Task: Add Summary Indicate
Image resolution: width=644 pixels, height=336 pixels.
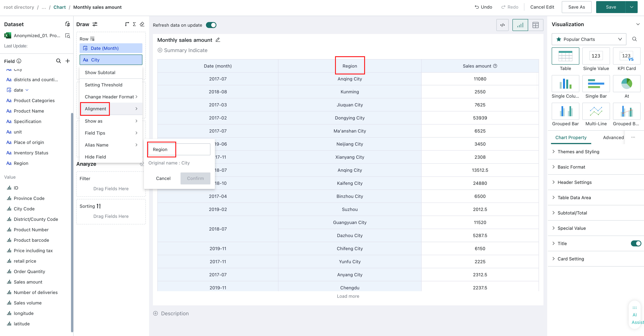Action: [x=183, y=50]
